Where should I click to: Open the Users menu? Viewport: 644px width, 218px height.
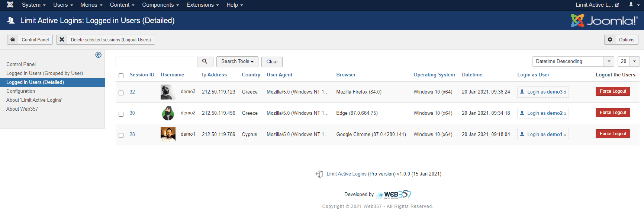point(63,5)
